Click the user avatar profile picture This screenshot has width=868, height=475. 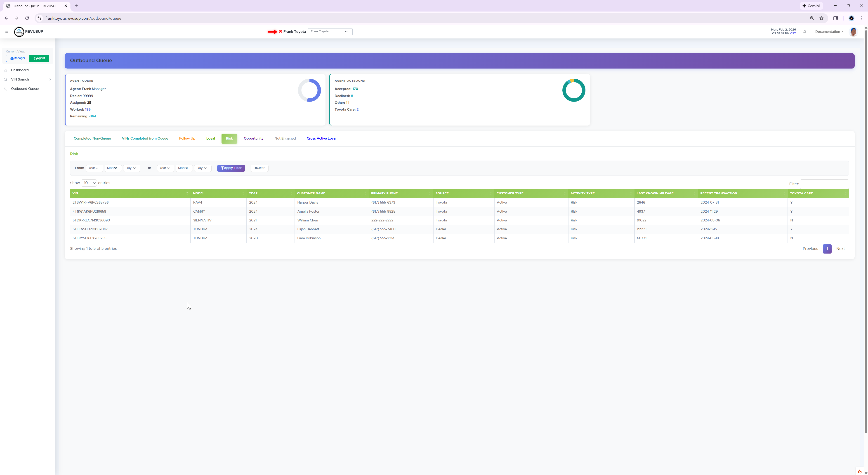click(853, 32)
